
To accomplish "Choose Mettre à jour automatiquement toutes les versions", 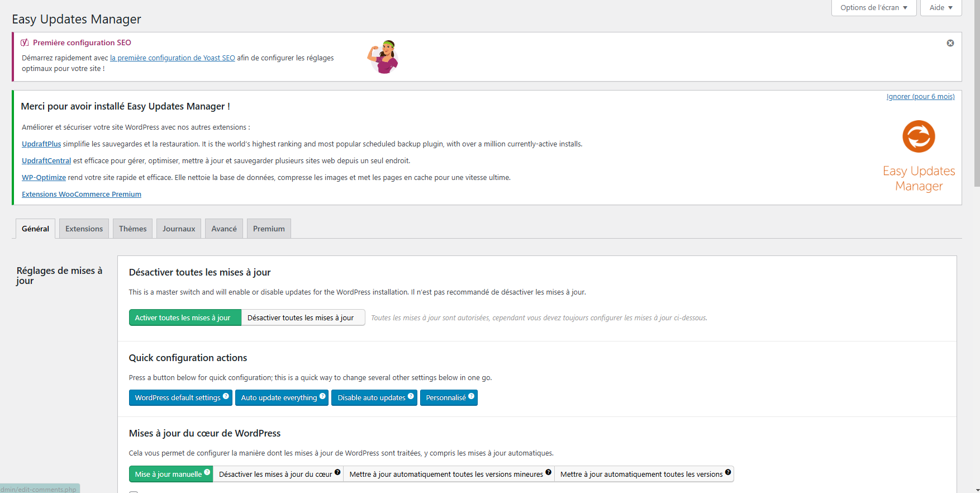I will [644, 474].
